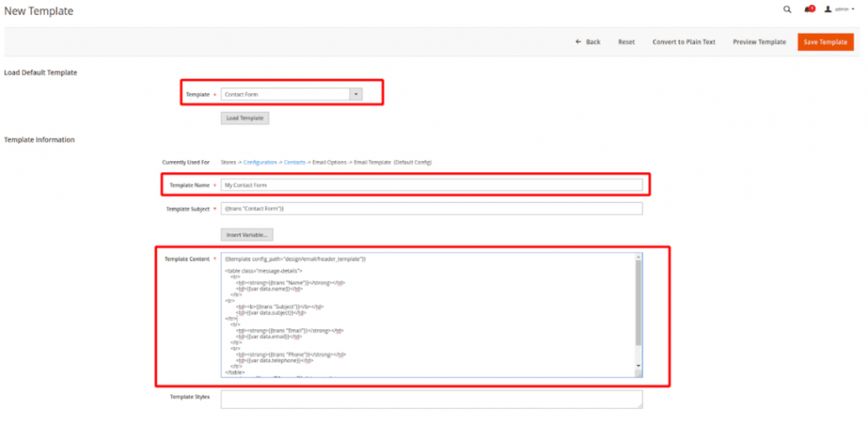Go back using the Back button
The image size is (868, 426).
(587, 42)
